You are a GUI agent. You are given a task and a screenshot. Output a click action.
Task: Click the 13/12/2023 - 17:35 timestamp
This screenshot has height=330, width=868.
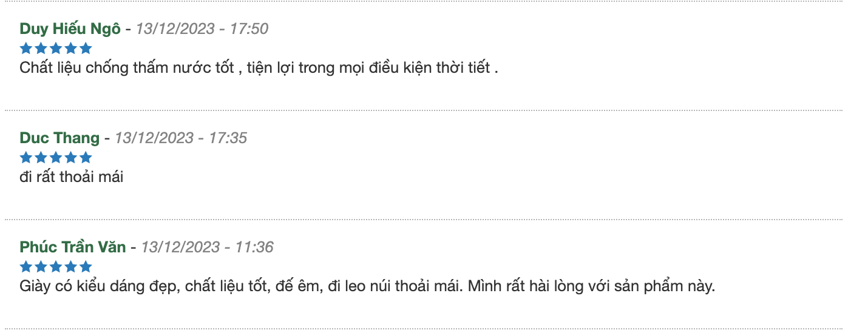pyautogui.click(x=181, y=138)
